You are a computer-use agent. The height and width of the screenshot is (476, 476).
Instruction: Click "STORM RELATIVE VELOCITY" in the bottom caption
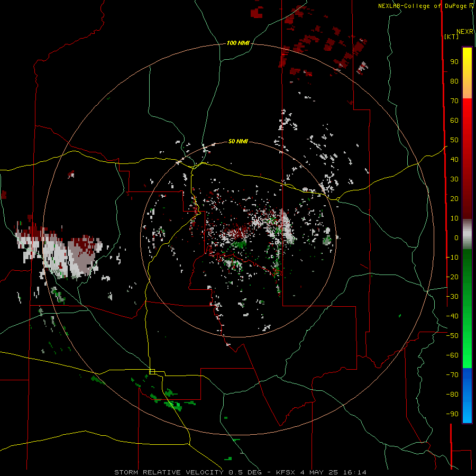pyautogui.click(x=169, y=472)
